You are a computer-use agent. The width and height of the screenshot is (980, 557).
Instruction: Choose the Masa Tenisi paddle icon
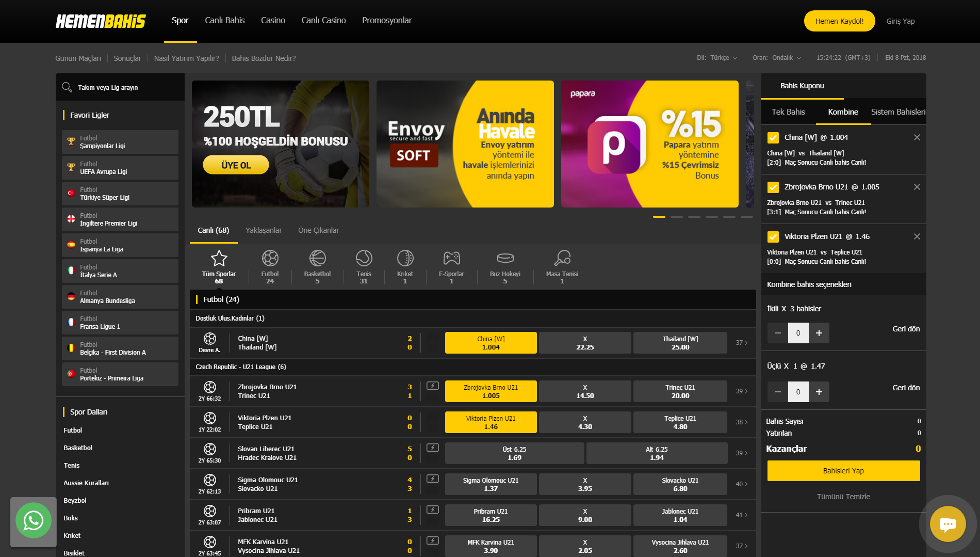click(x=562, y=258)
